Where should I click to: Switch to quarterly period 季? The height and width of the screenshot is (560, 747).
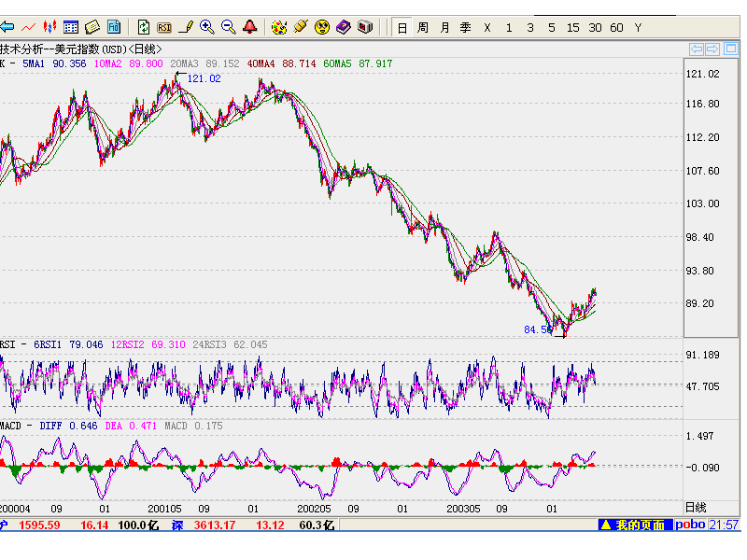[x=465, y=28]
